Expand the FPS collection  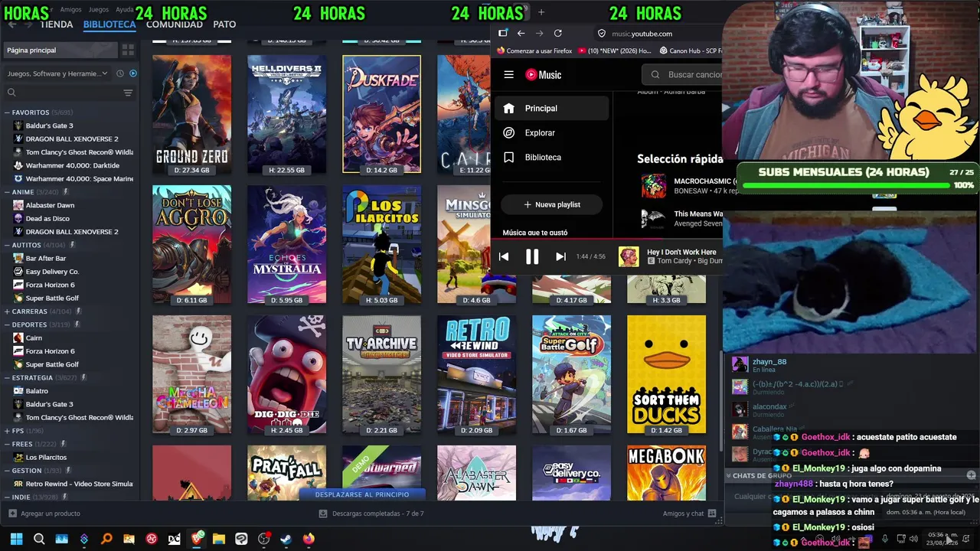tap(6, 431)
